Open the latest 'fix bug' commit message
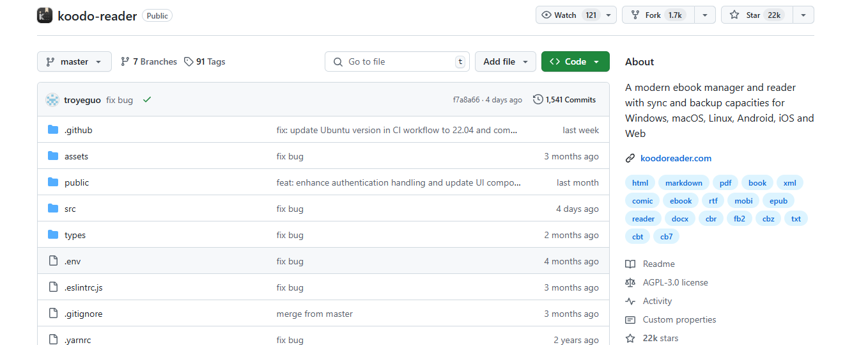 point(120,100)
